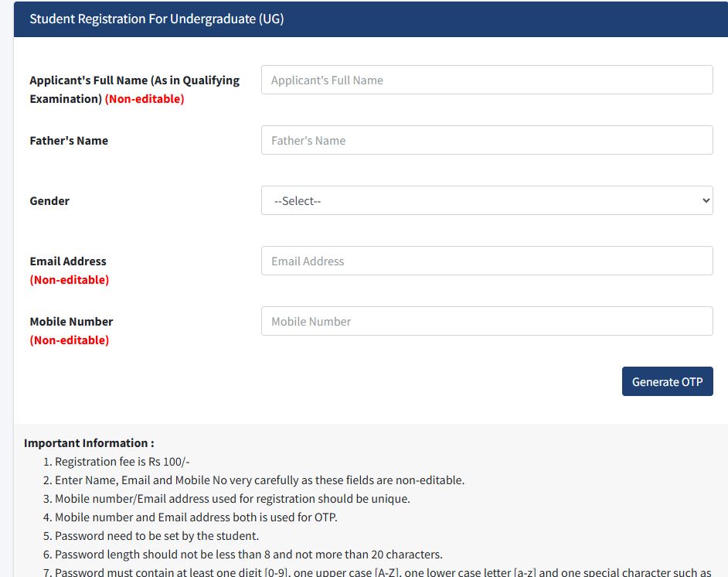The image size is (728, 577).
Task: Click the Gender label text
Action: coord(49,201)
